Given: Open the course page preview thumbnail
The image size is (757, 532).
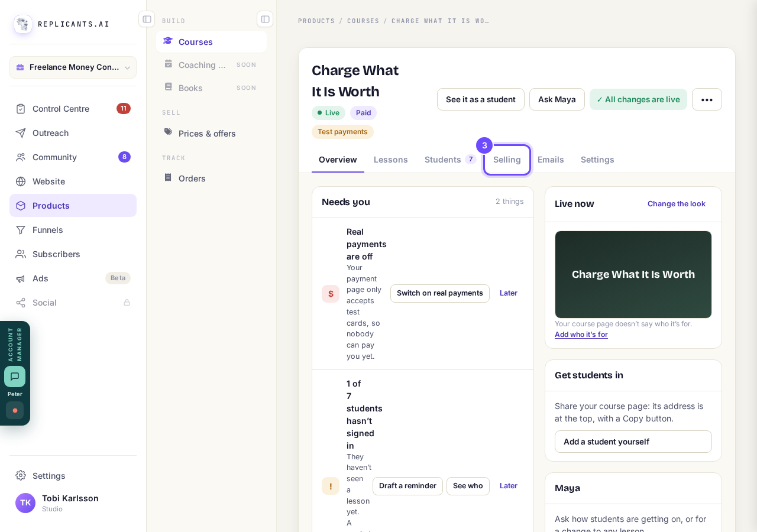Looking at the screenshot, I should 633,274.
